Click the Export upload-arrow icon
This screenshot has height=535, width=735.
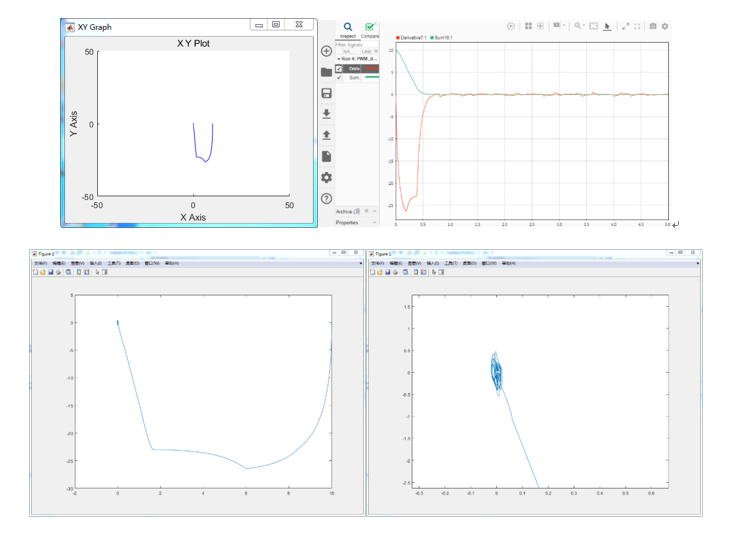coord(326,135)
